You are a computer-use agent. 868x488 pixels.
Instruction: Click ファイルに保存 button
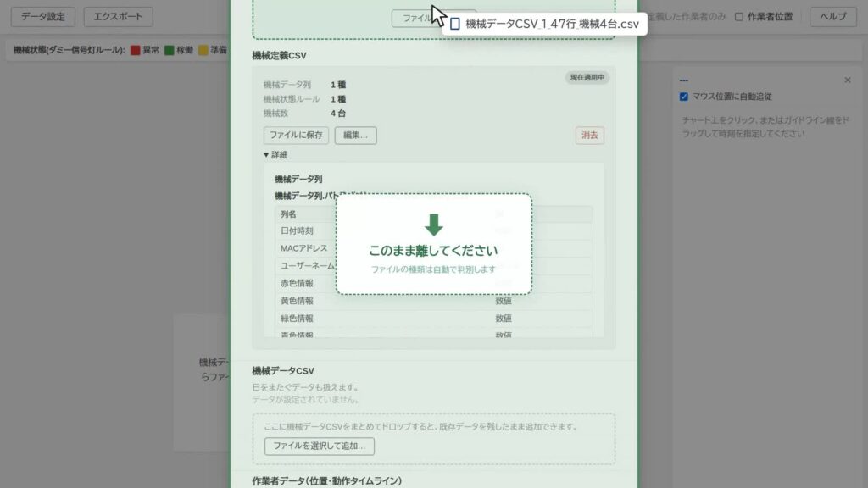296,135
